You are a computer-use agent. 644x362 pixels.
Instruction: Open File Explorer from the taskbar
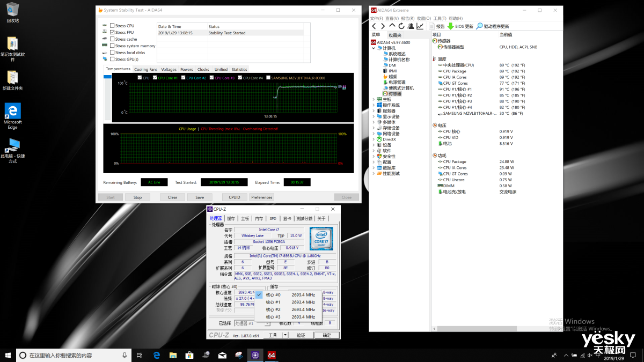(173, 355)
